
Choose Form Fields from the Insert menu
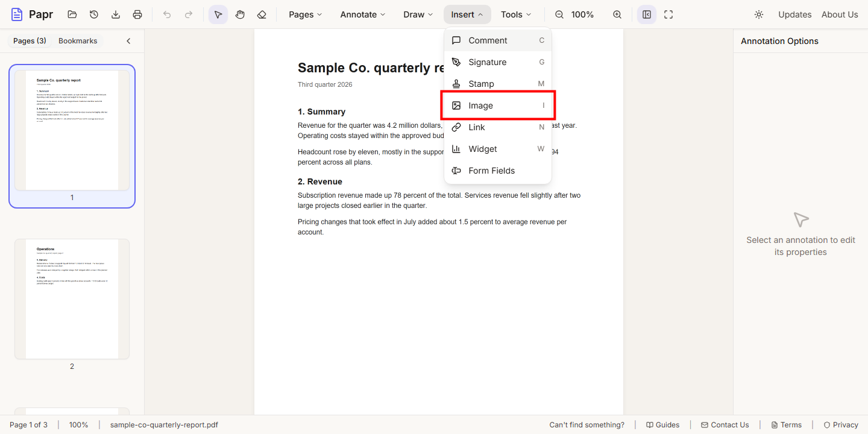pos(498,171)
